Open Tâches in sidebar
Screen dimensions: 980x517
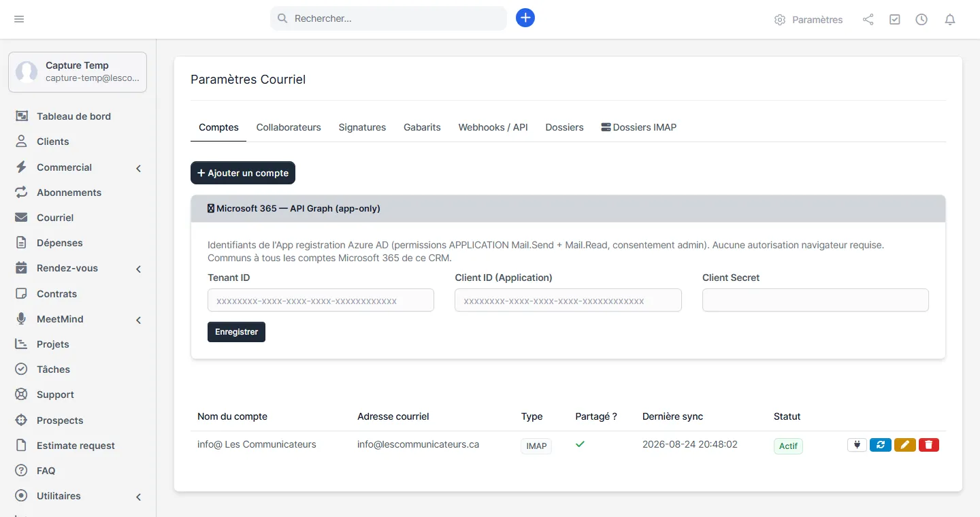(x=53, y=369)
